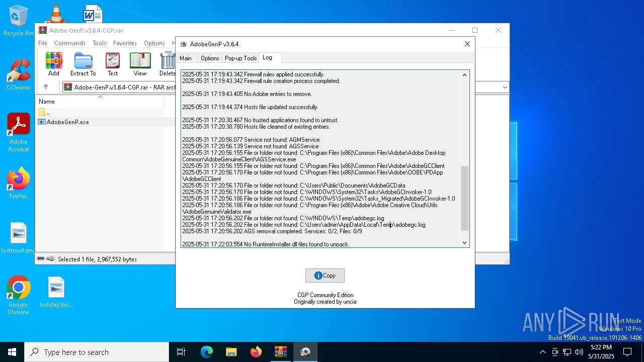Open the Commands menu in WinRAR

70,43
